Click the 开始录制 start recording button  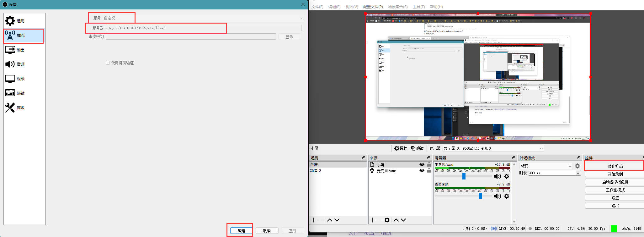(x=615, y=174)
